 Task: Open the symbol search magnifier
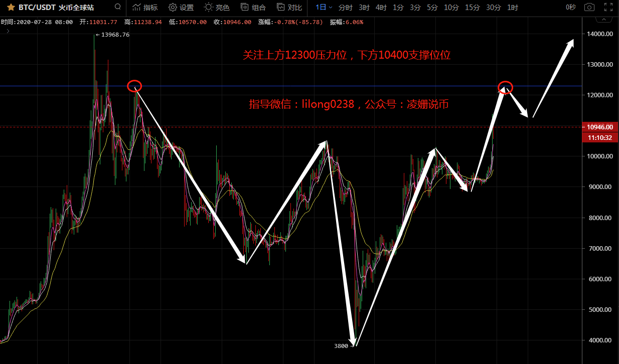pos(117,7)
